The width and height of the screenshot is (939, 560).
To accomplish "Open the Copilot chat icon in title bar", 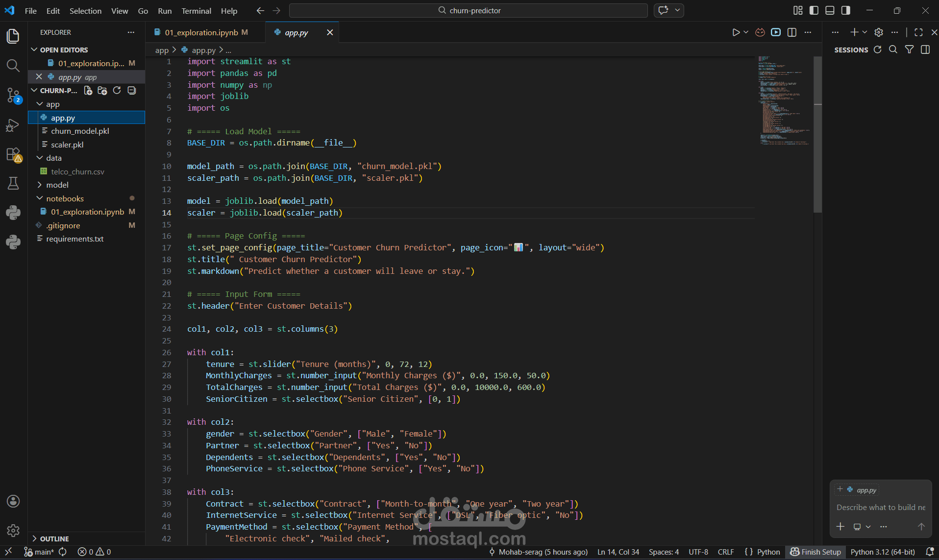I will tap(664, 11).
